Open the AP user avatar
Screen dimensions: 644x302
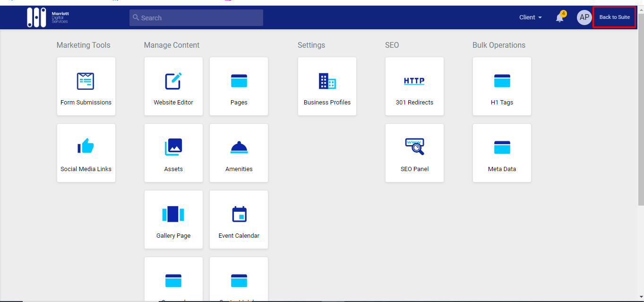click(x=584, y=17)
